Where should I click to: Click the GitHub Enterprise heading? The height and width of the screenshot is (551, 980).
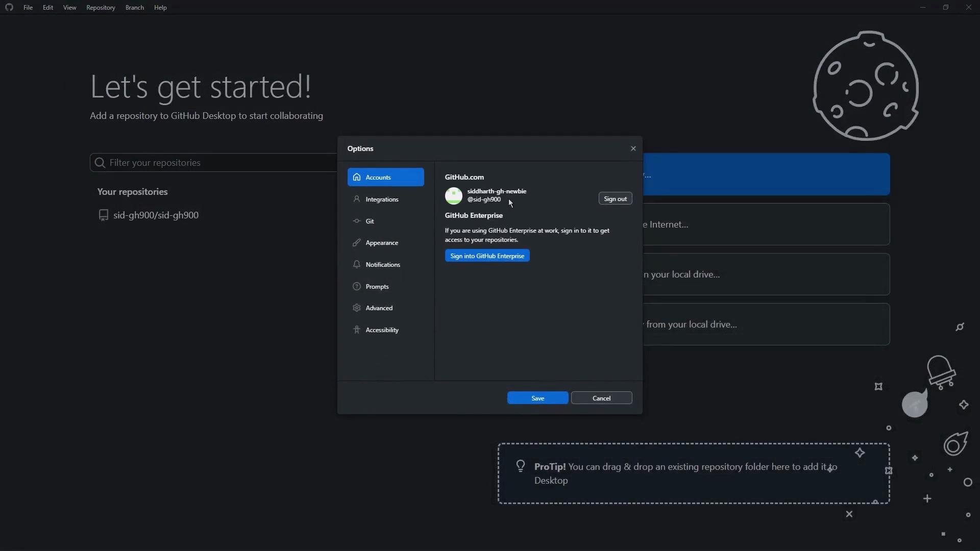click(x=473, y=215)
